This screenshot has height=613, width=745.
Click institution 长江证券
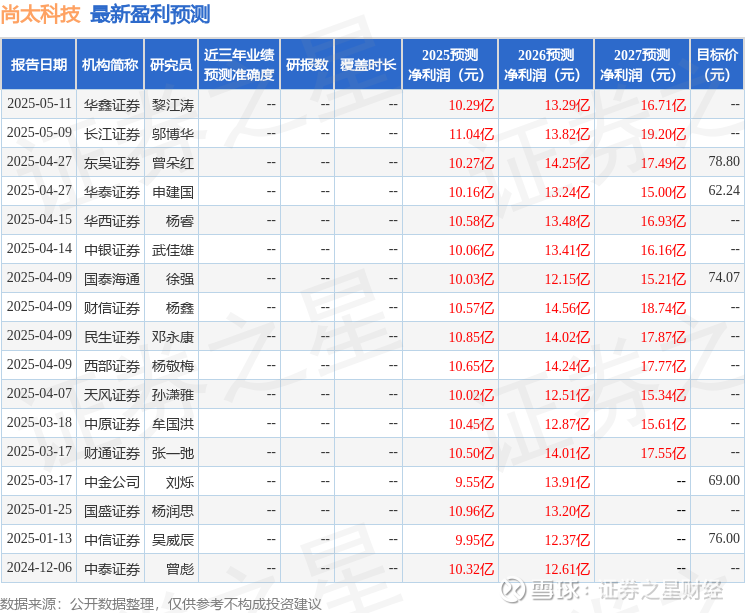click(112, 134)
